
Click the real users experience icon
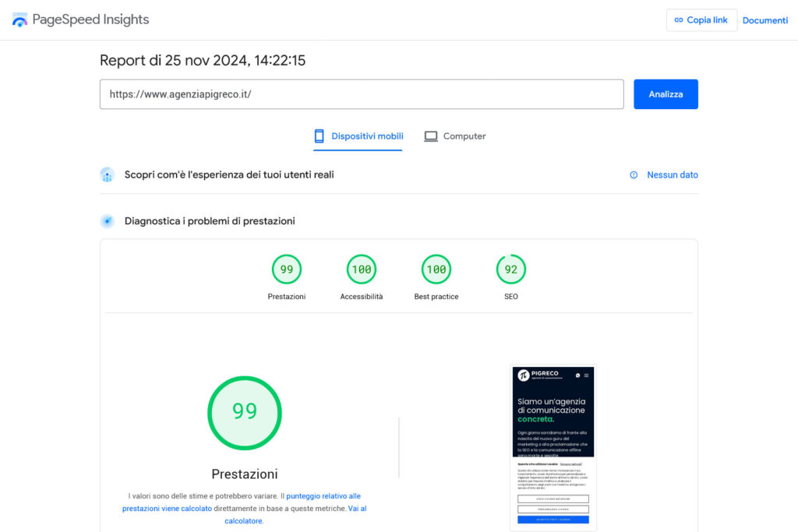[x=107, y=174]
